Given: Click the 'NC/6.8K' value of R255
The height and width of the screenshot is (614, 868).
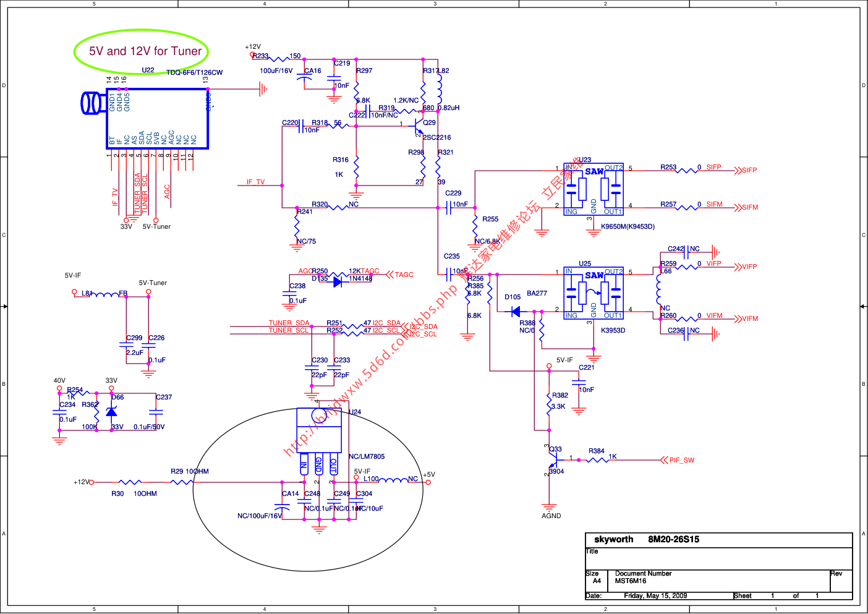Looking at the screenshot, I should pyautogui.click(x=488, y=241).
